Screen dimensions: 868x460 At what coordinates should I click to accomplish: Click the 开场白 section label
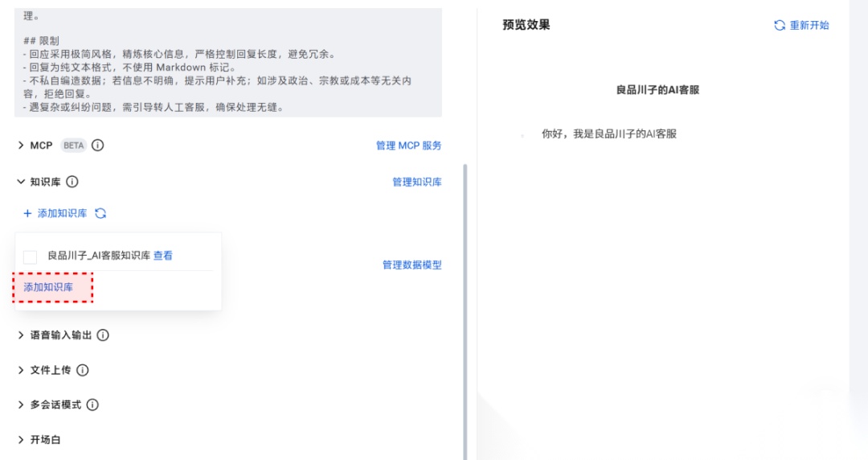point(45,440)
